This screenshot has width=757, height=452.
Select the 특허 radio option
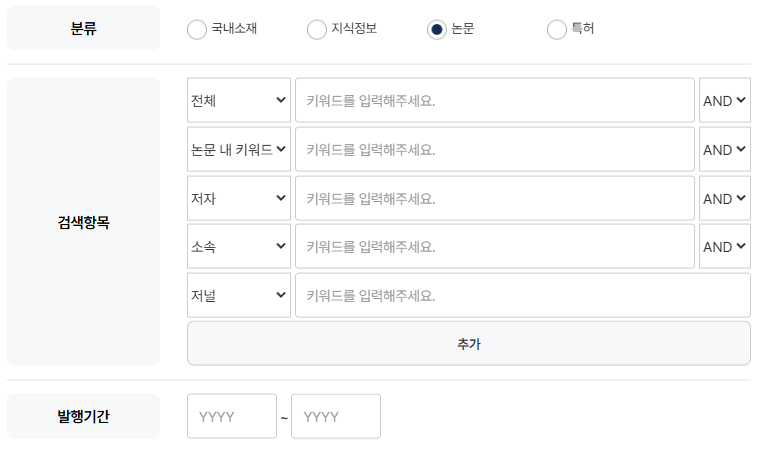pos(557,29)
